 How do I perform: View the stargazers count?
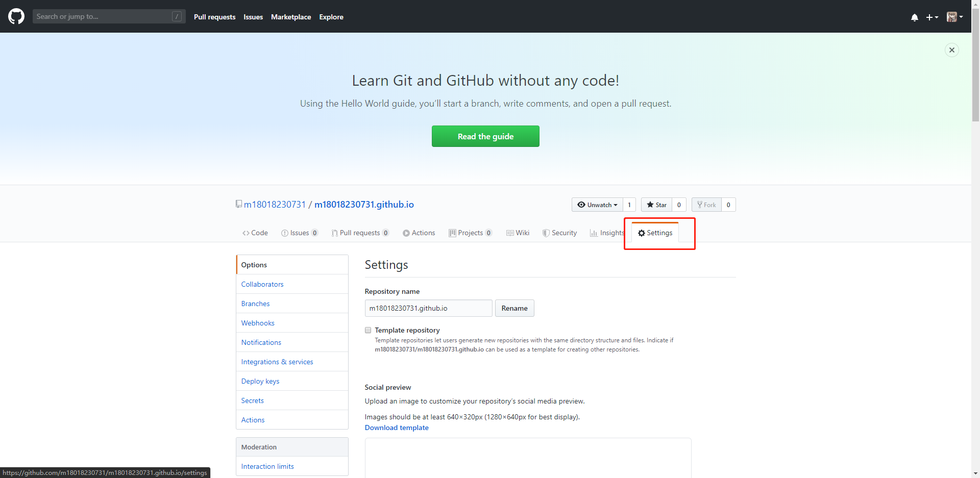coord(679,205)
